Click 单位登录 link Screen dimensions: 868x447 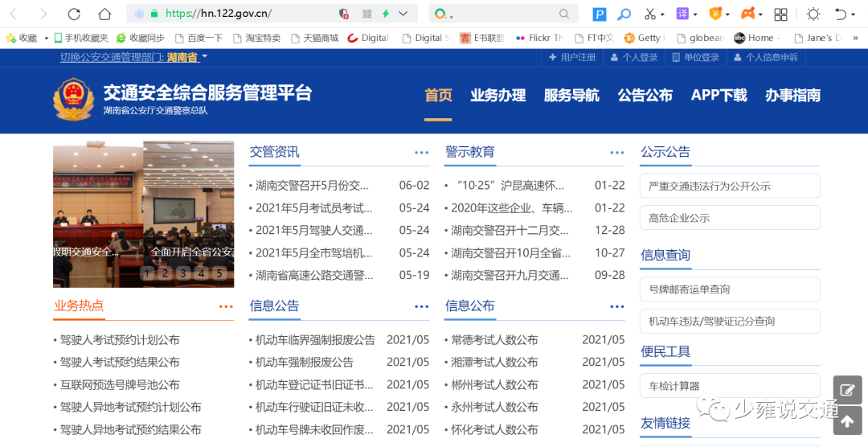pos(695,57)
